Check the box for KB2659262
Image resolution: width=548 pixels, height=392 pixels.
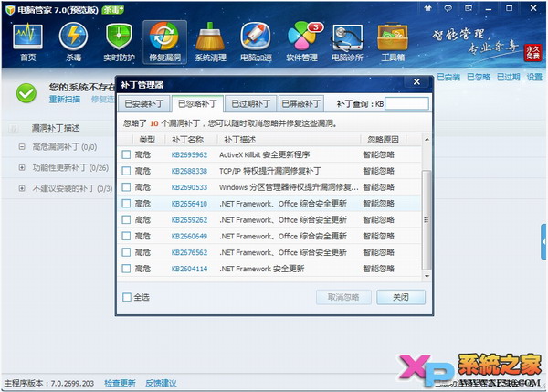coord(126,219)
